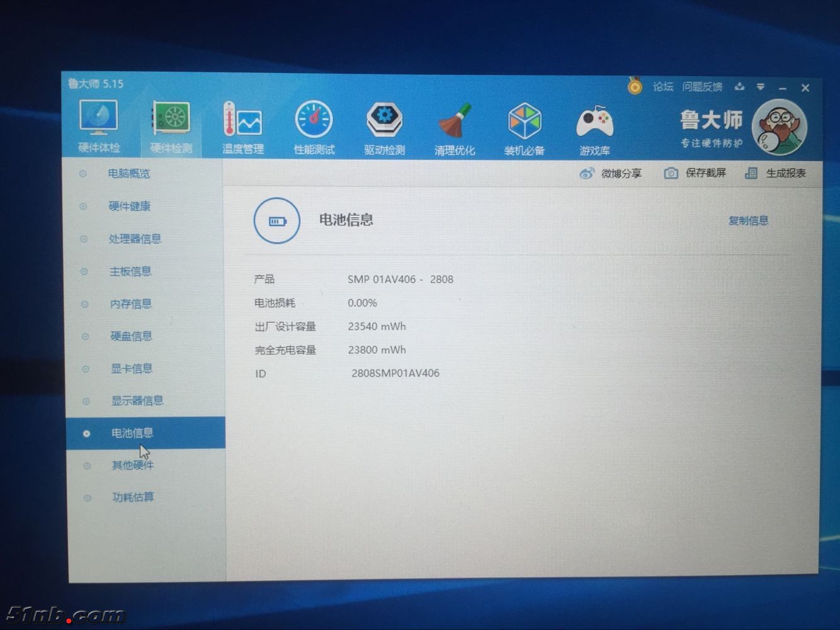840x630 pixels.
Task: Click the 微博分享 share icon
Action: point(587,173)
